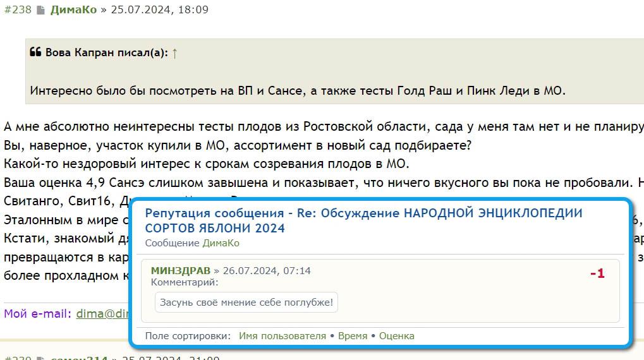Click the Комментарий label in the popup
644x360 pixels.
[x=184, y=282]
